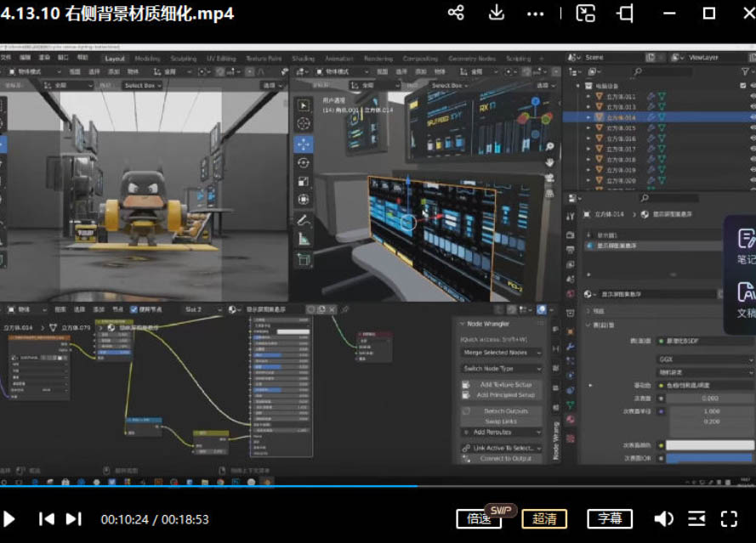Toggle the 使用节点 checkbox in node editor
Image resolution: width=756 pixels, height=543 pixels.
pyautogui.click(x=134, y=309)
